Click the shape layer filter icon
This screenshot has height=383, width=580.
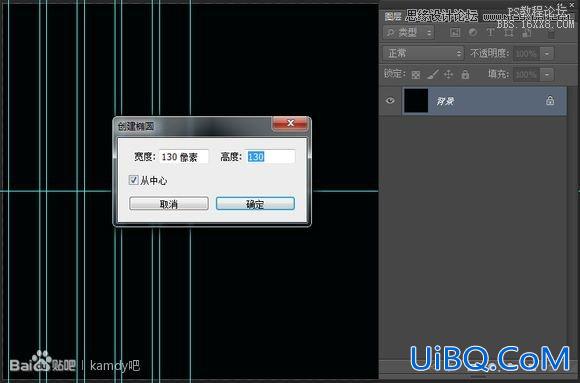click(509, 33)
